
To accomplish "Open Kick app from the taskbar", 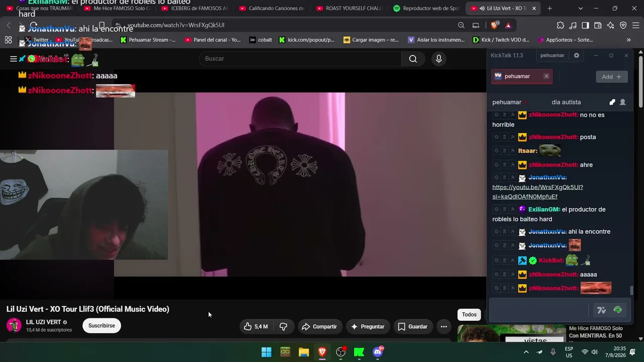I will (359, 352).
